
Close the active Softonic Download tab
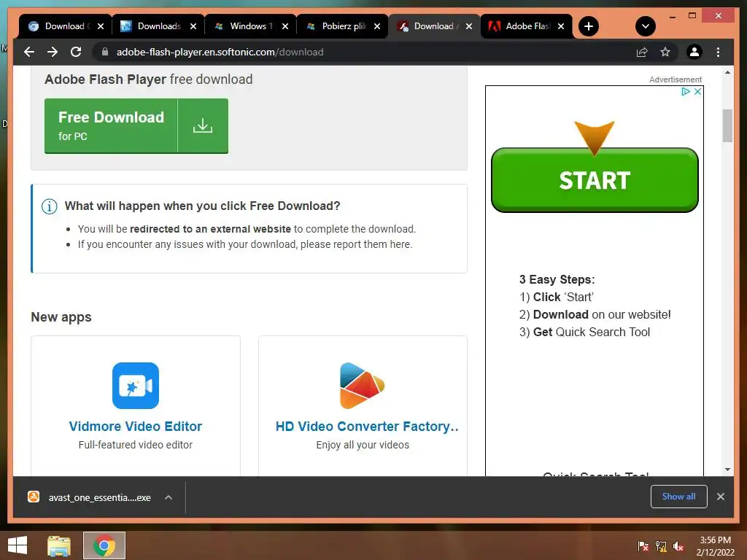(x=469, y=26)
